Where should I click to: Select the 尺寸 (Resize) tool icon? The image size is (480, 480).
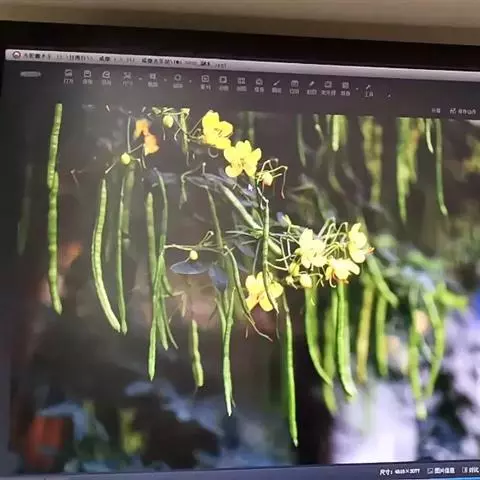click(127, 79)
